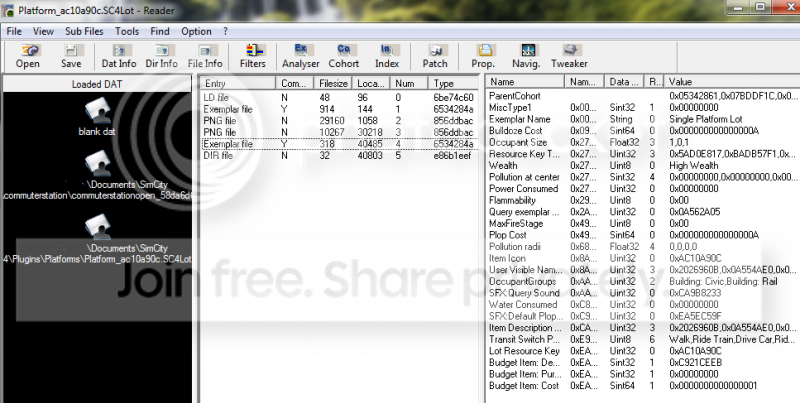Click the Value column header in properties
Viewport: 800px width, 403px height.
[731, 82]
